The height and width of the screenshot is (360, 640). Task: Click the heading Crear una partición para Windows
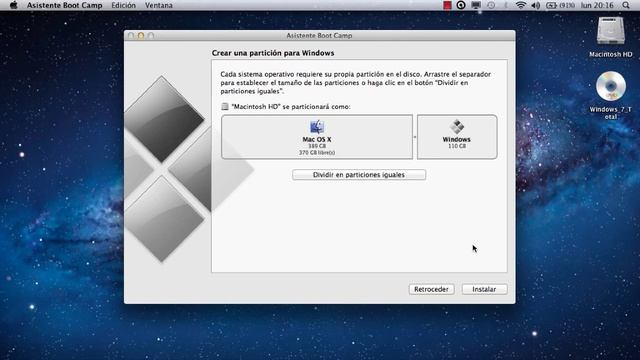273,53
